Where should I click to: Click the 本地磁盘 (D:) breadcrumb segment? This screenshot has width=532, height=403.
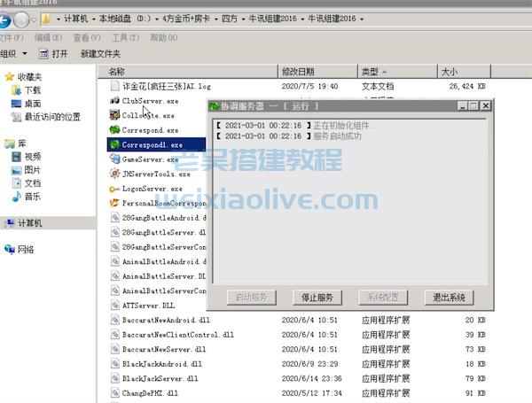[x=125, y=19]
